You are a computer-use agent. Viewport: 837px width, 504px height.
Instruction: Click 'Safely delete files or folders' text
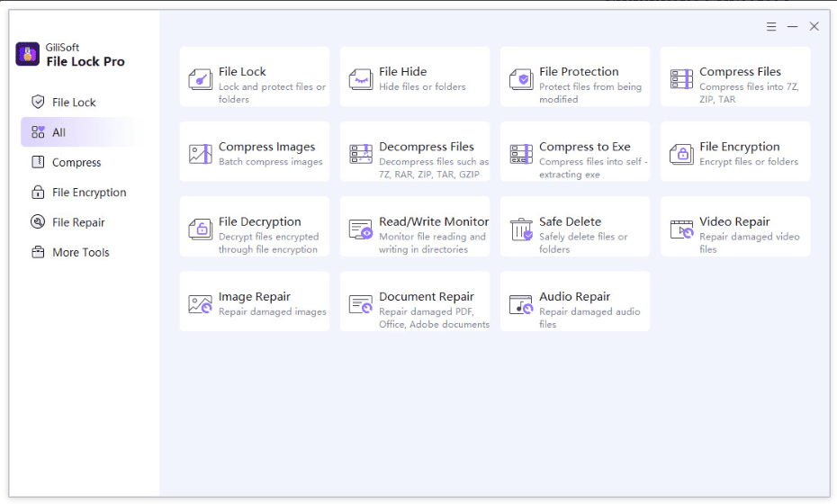pyautogui.click(x=583, y=243)
